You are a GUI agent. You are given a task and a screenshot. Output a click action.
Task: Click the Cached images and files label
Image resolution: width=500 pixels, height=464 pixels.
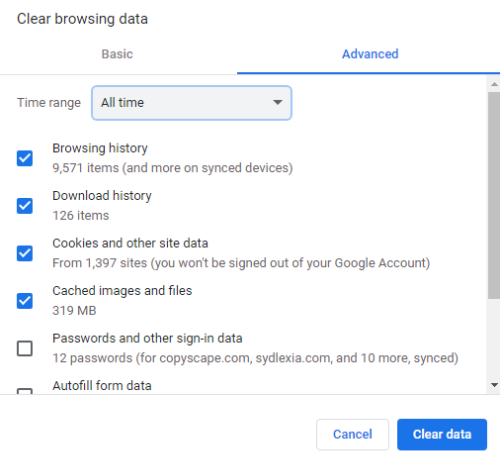pyautogui.click(x=122, y=291)
